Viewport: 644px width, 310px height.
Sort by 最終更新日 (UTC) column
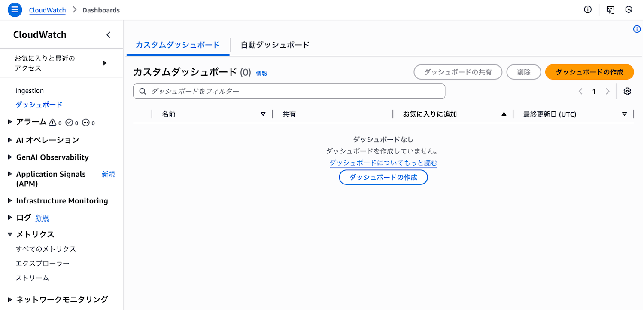tap(624, 114)
